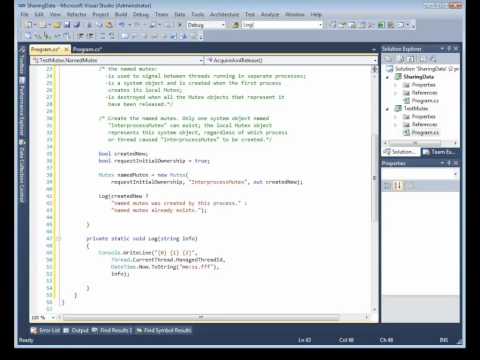Viewport: 480px width, 360px height.
Task: Select Categorized view in Properties panel
Action: click(388, 186)
